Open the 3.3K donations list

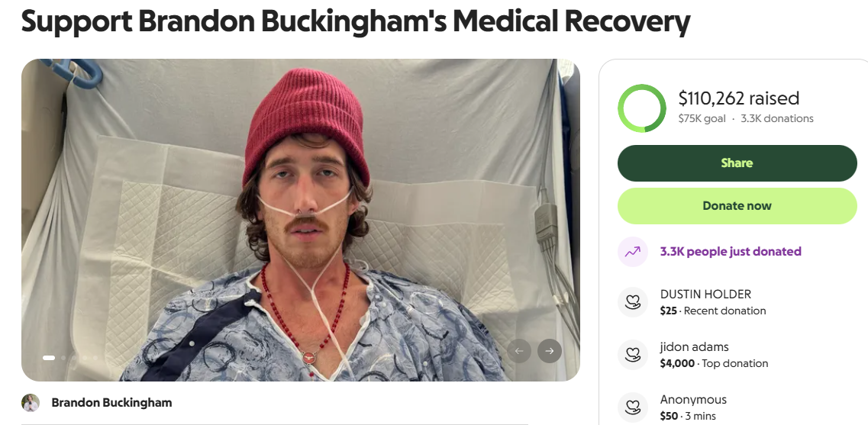tap(777, 118)
